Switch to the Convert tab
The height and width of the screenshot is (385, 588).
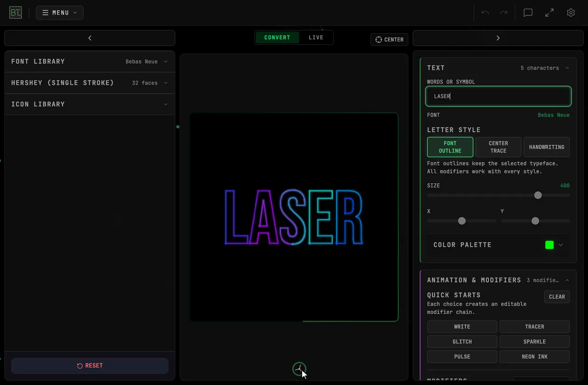pos(277,38)
